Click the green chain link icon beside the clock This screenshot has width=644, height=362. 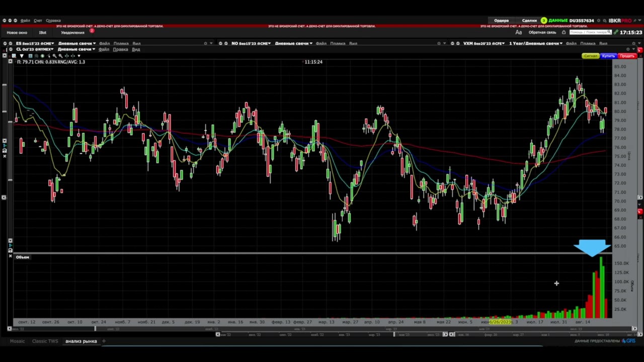[x=616, y=32]
